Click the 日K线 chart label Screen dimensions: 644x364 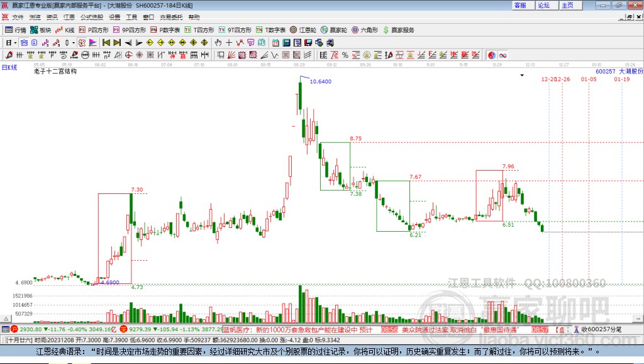pos(9,67)
